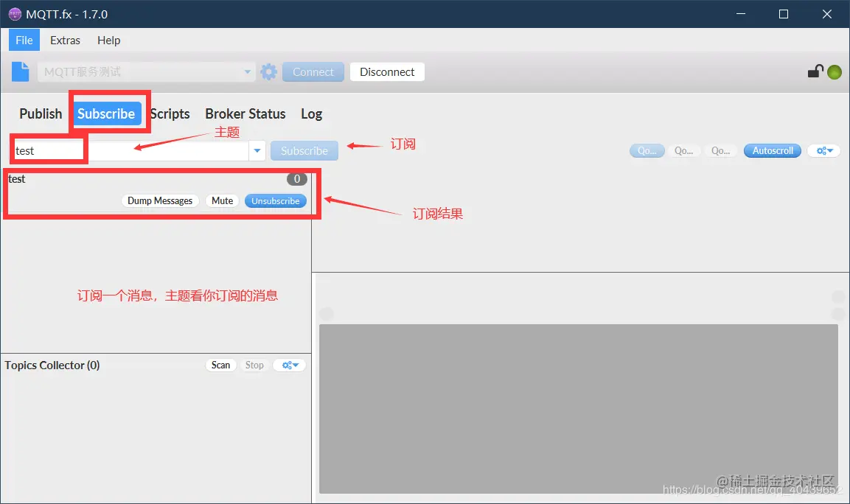Expand the topic combo box dropdown arrow
The height and width of the screenshot is (504, 850).
click(257, 150)
